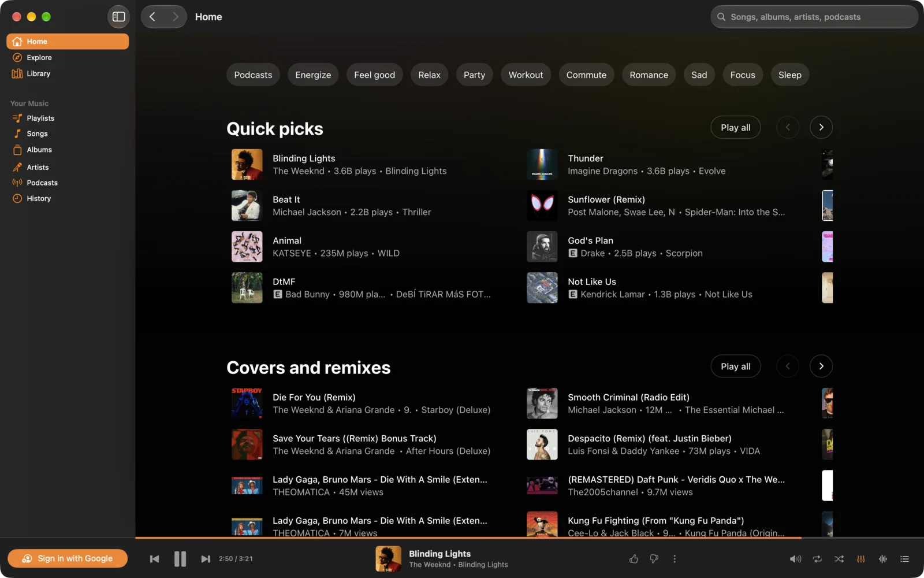The width and height of the screenshot is (924, 578).
Task: Show next Quick picks page
Action: (821, 127)
